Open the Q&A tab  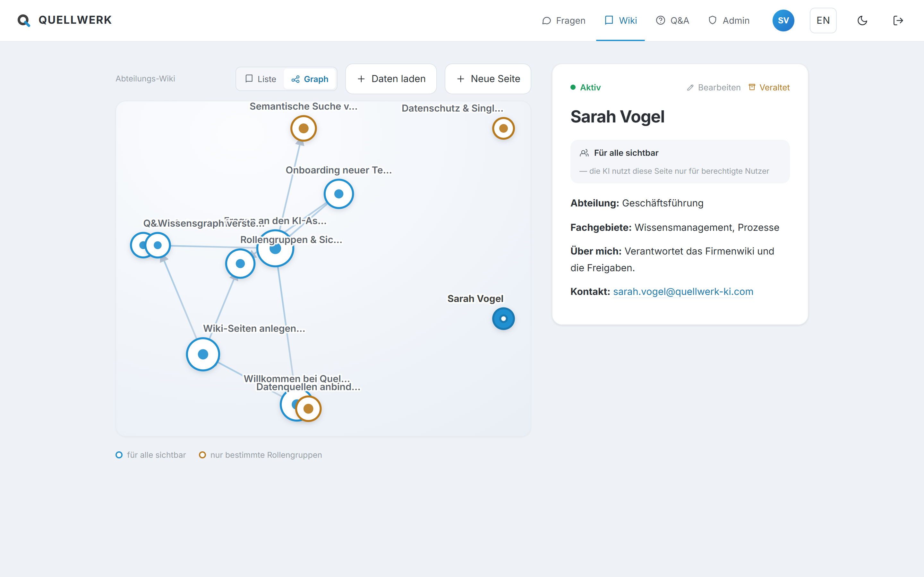point(672,21)
